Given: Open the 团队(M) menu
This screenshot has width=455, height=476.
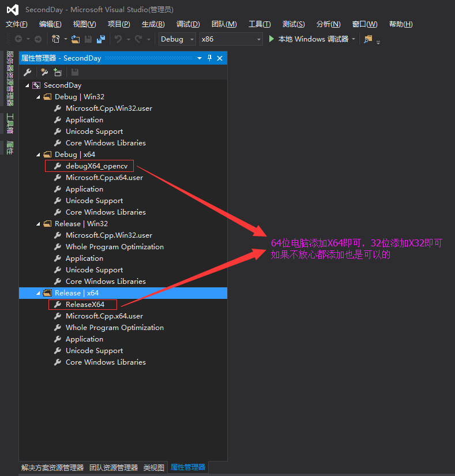Looking at the screenshot, I should (224, 24).
